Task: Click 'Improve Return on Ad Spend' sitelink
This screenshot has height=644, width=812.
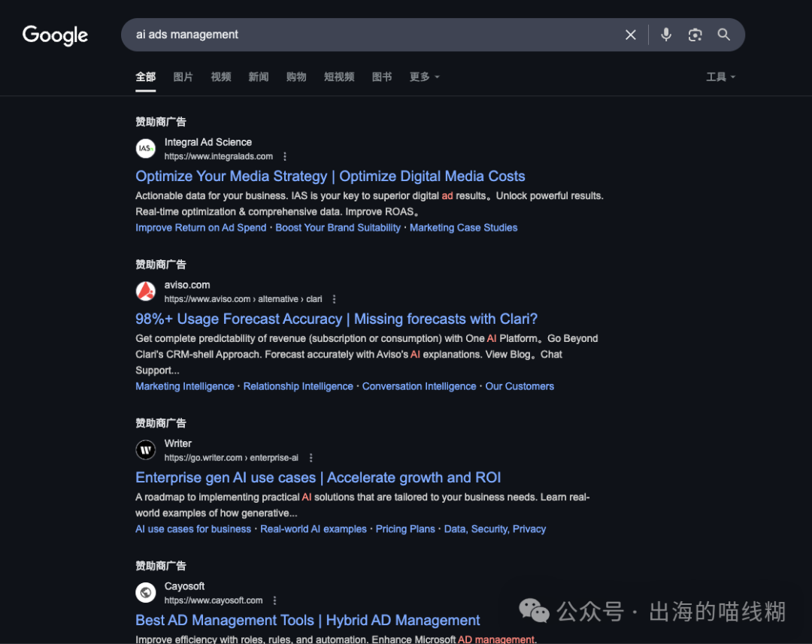Action: 201,228
